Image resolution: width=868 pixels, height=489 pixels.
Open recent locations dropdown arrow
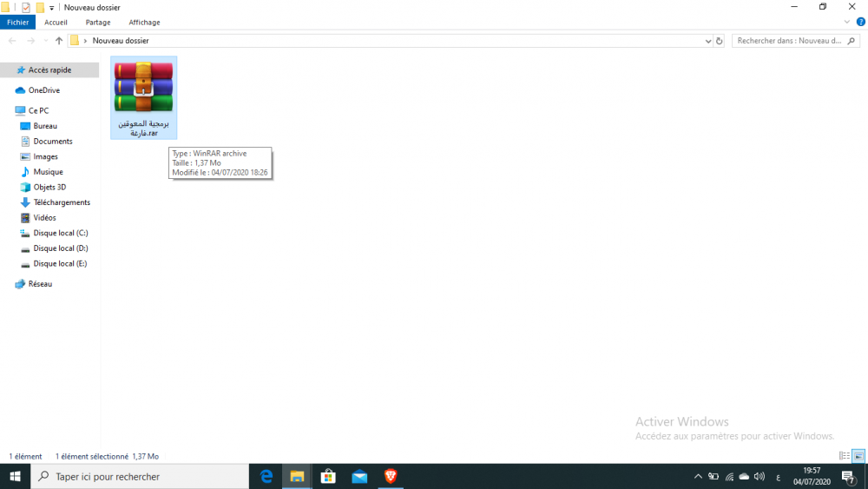tap(45, 41)
